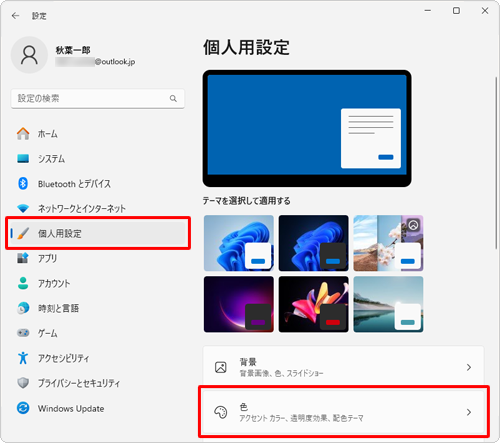Viewport: 500px width, 443px height.
Task: Open ネットワークとインターネット settings
Action: tap(98, 209)
